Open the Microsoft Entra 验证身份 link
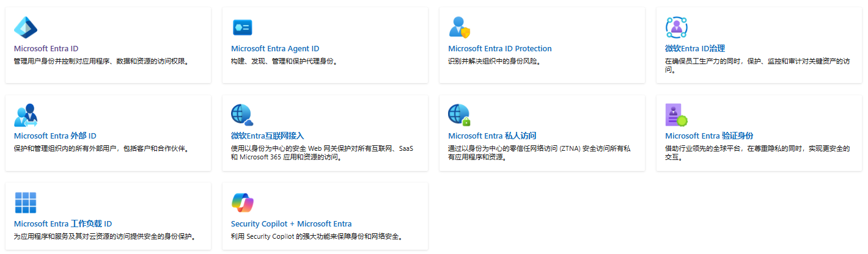This screenshot has width=868, height=254. [x=709, y=136]
